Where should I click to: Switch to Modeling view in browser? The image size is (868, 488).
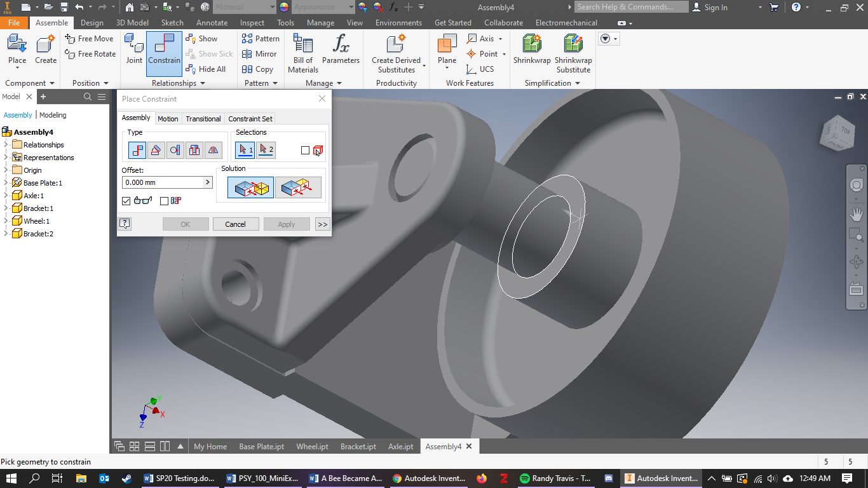point(53,115)
